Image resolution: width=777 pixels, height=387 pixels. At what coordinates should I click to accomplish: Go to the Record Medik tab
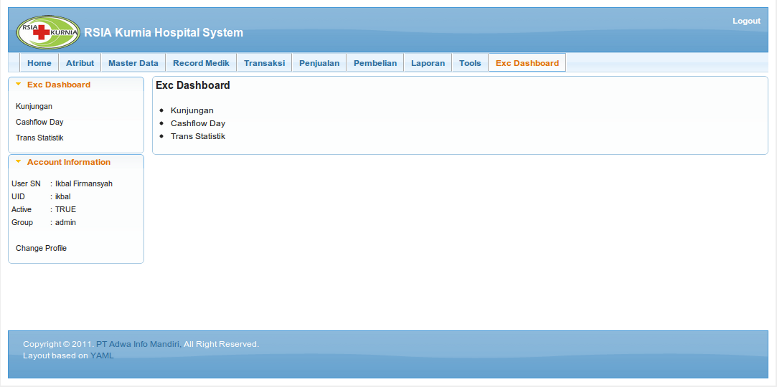pos(201,63)
